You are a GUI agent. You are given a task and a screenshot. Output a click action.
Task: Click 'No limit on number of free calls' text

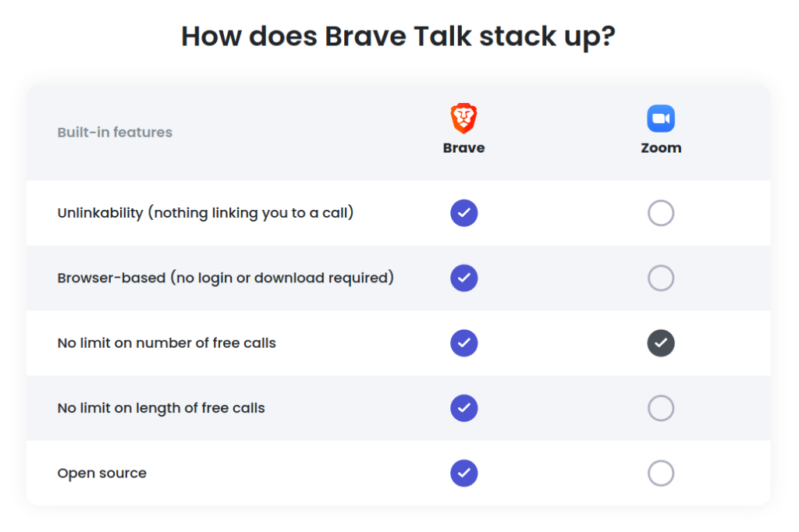click(167, 343)
